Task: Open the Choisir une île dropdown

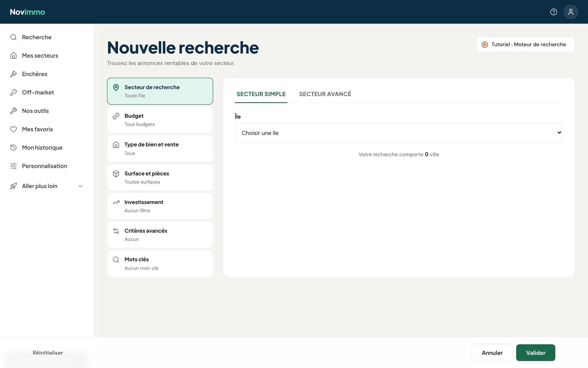Action: 399,133
